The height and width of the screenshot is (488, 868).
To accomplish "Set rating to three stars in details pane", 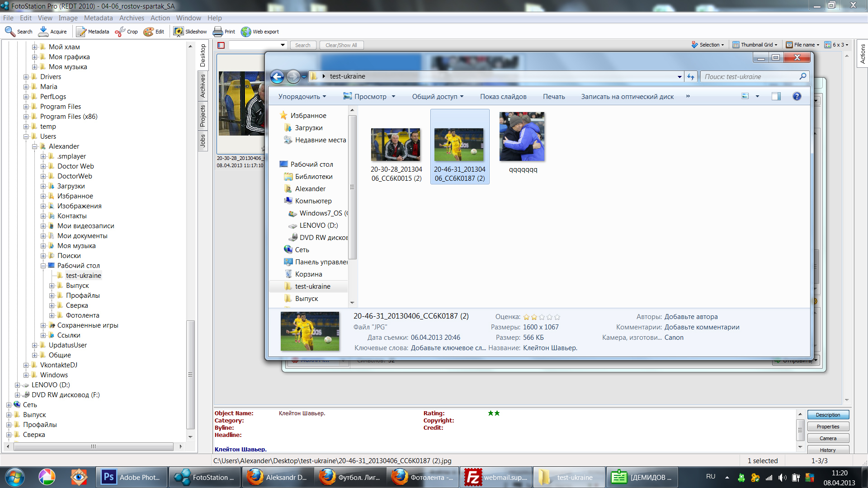I will pyautogui.click(x=542, y=317).
